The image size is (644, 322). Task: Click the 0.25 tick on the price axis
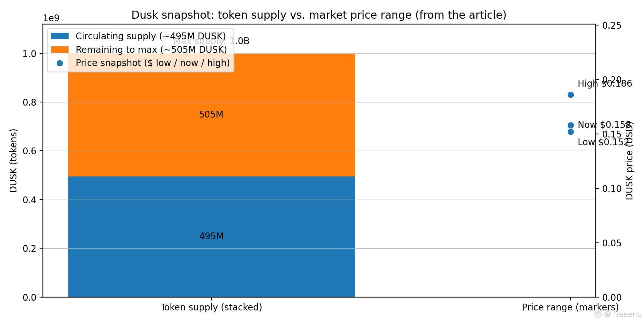tap(612, 26)
